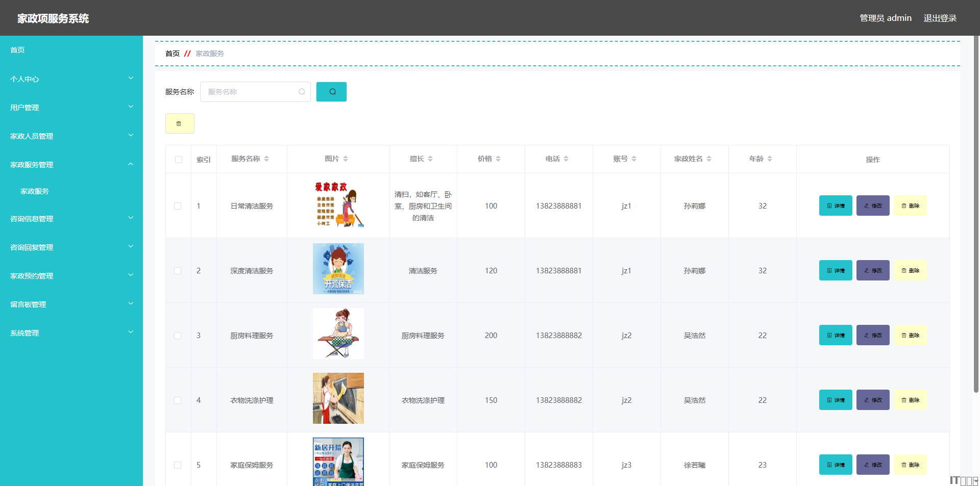Image resolution: width=980 pixels, height=486 pixels.
Task: Tick the checkbox for 家庭保姆服务 row
Action: tap(178, 465)
